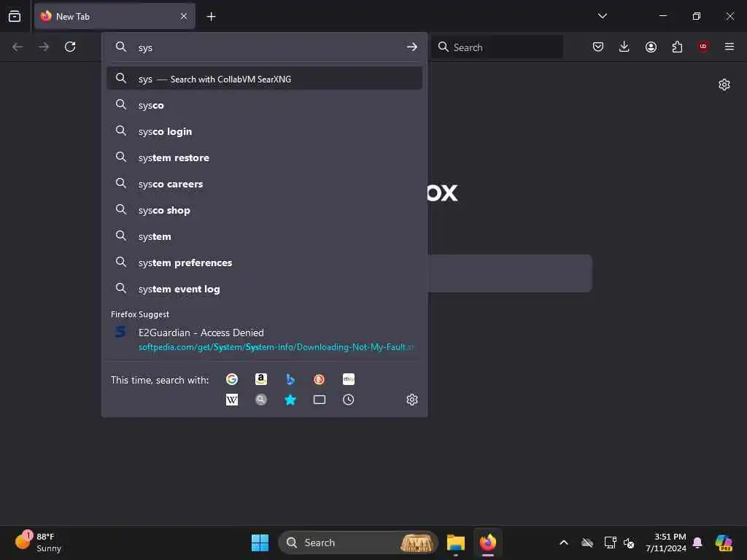The height and width of the screenshot is (560, 747).
Task: Open the weather widget showing 88°F Sunny
Action: coord(39,542)
